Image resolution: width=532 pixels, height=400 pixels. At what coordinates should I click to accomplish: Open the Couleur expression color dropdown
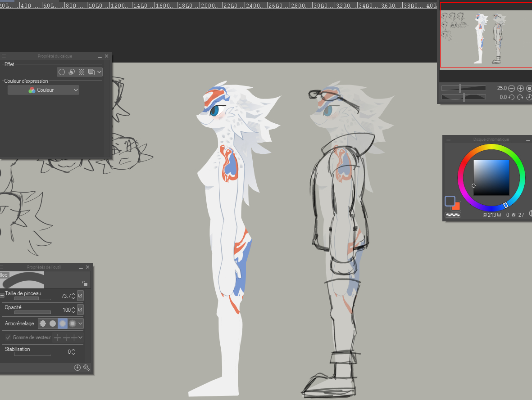(x=44, y=90)
